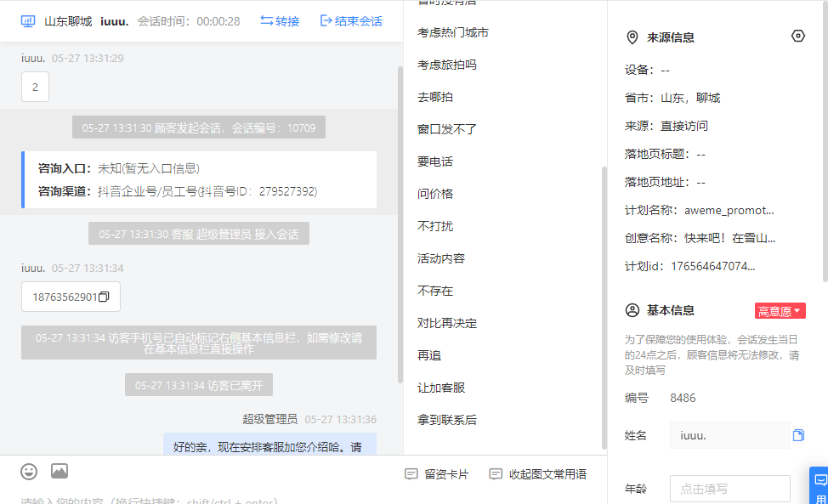Click the 来源 value 直接访问

tap(684, 126)
